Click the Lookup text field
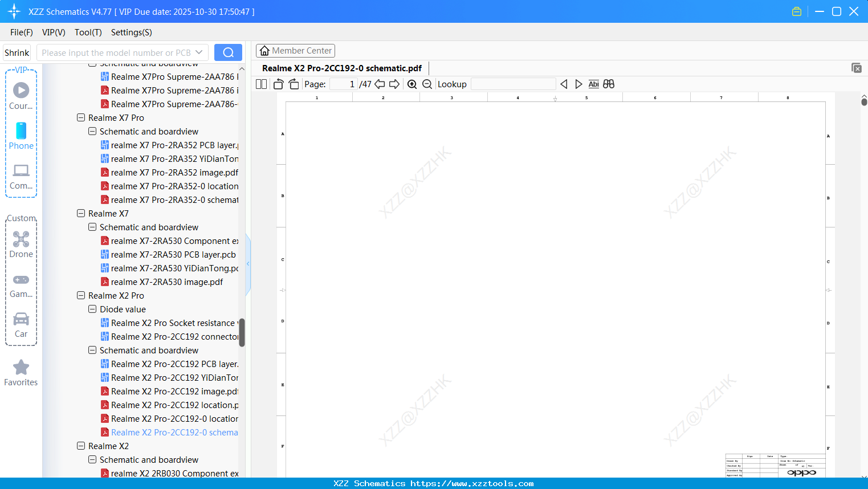The image size is (868, 489). [x=513, y=84]
